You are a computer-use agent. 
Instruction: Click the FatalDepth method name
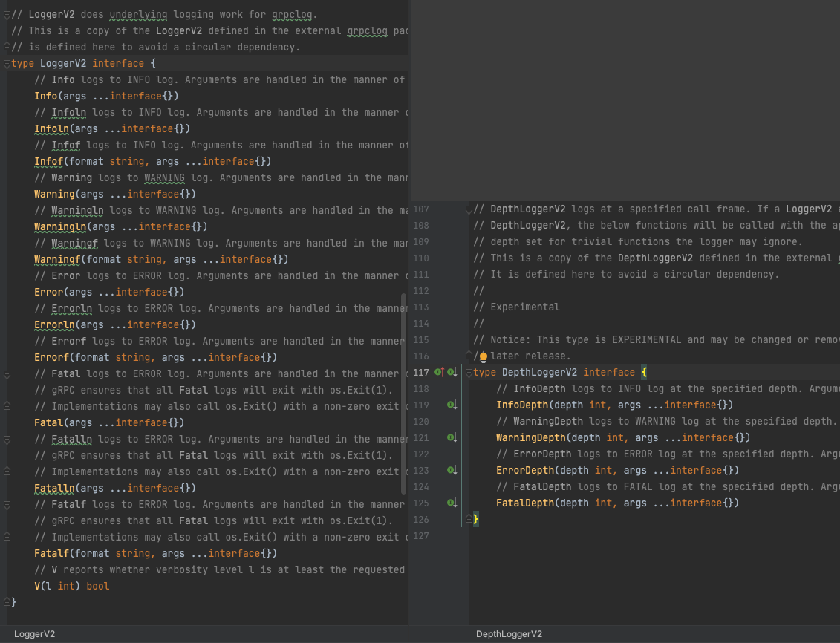(x=524, y=503)
